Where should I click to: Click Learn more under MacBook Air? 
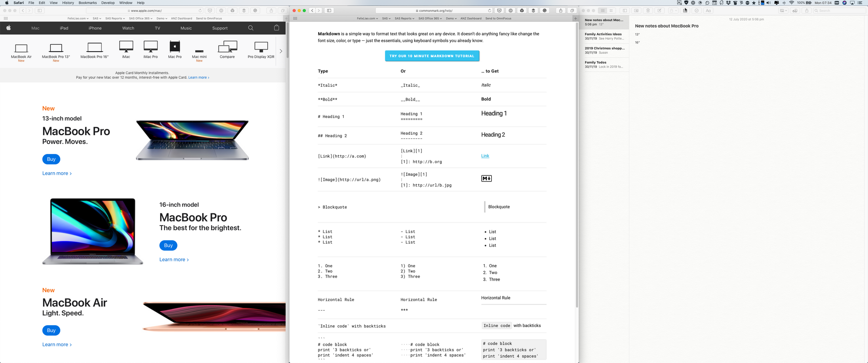57,344
